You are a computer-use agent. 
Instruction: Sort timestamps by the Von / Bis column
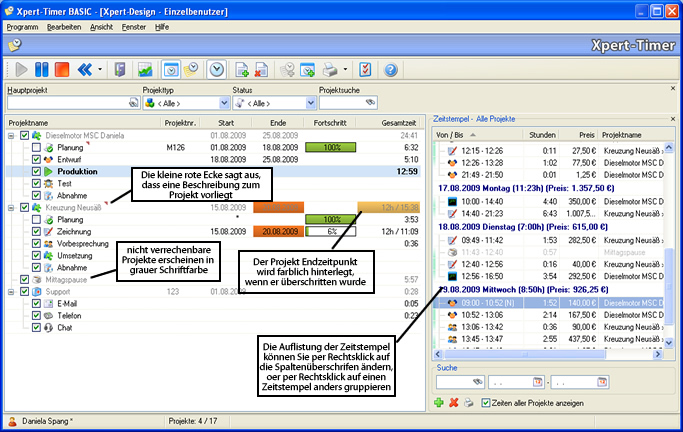pyautogui.click(x=477, y=135)
